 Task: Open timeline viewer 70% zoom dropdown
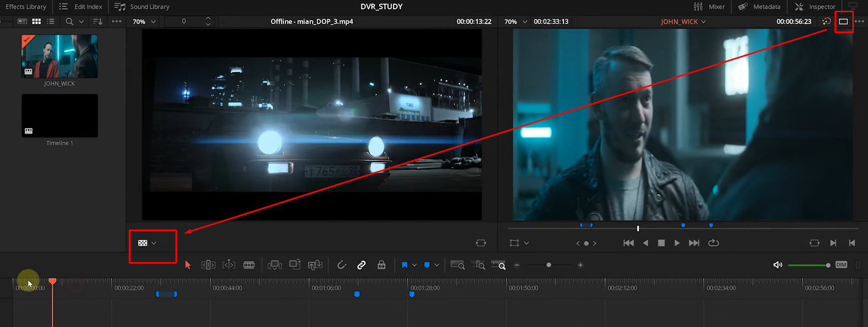[516, 22]
